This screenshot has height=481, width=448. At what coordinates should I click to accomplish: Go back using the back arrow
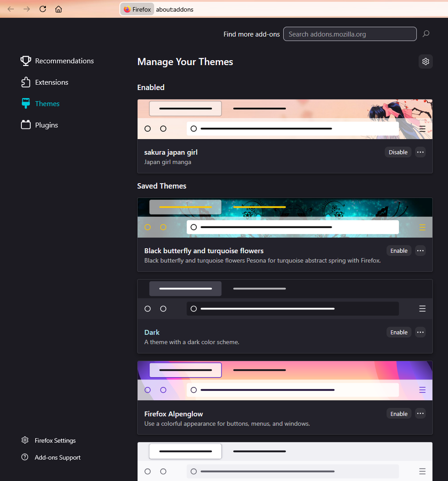[11, 9]
